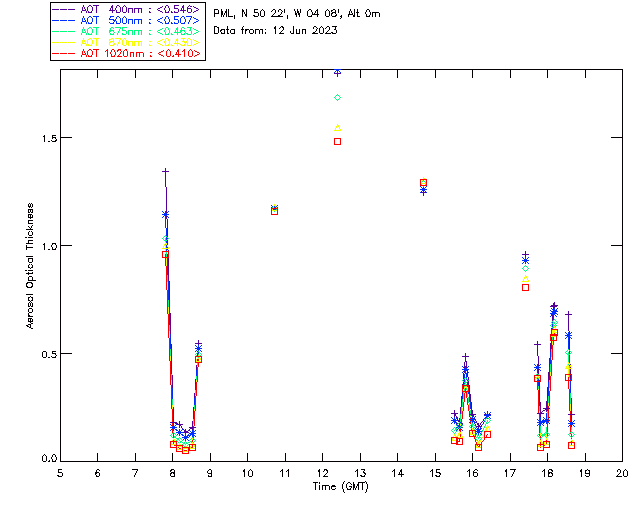The height and width of the screenshot is (512, 640).
Task: Select yellow triangle marker just above 1.5
Action: 338,128
